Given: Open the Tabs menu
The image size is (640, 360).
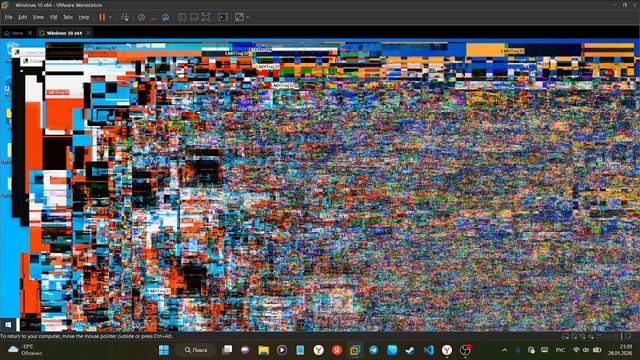Looking at the screenshot, I should [x=68, y=17].
